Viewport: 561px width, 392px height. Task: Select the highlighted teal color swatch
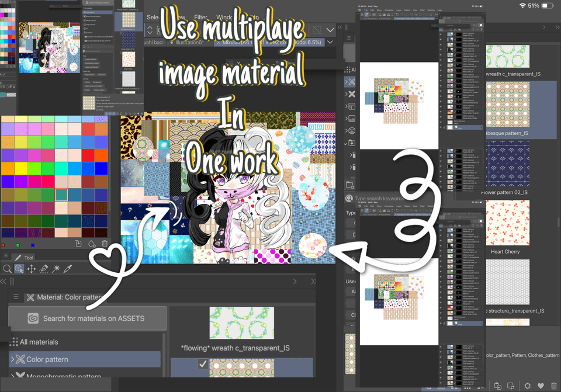tap(61, 195)
